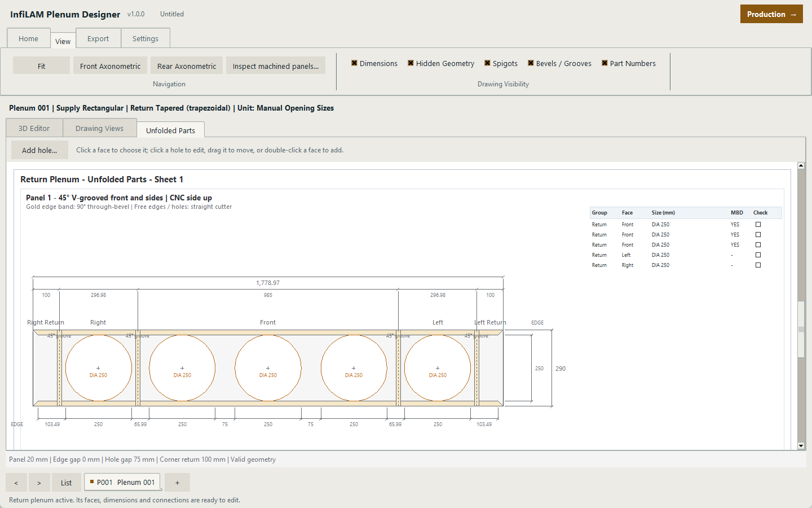Toggle the Part Numbers checkbox
The width and height of the screenshot is (812, 508).
point(628,63)
